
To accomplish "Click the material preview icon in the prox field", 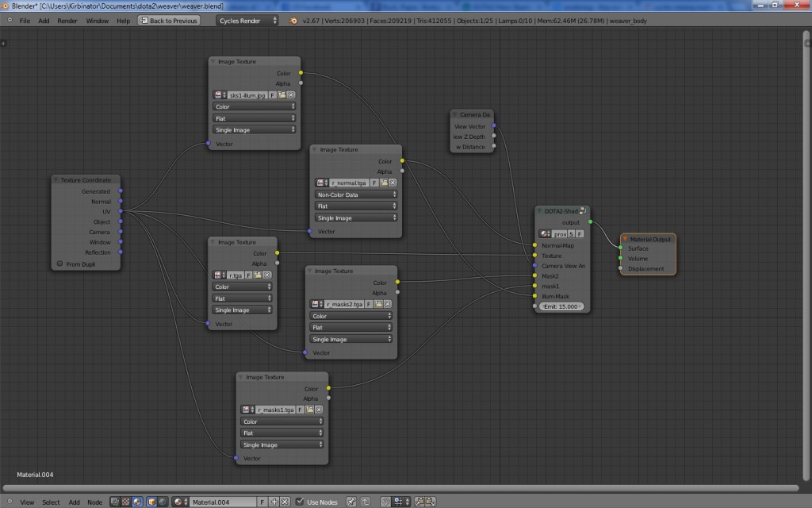I will pos(544,233).
